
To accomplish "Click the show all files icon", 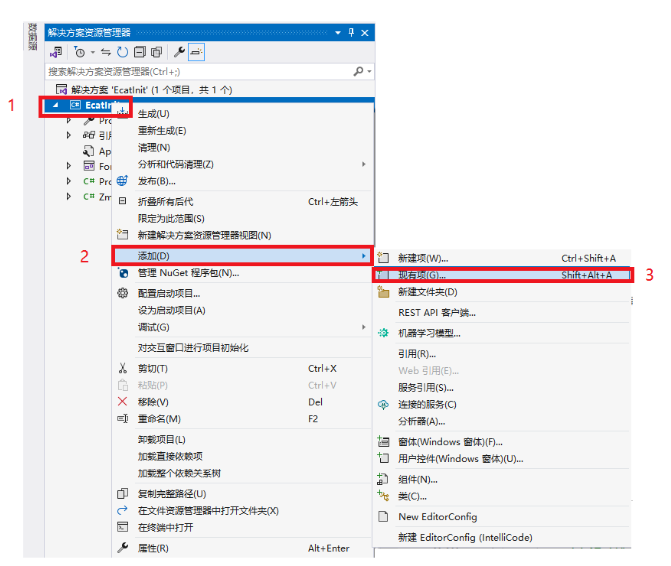I will tap(157, 52).
